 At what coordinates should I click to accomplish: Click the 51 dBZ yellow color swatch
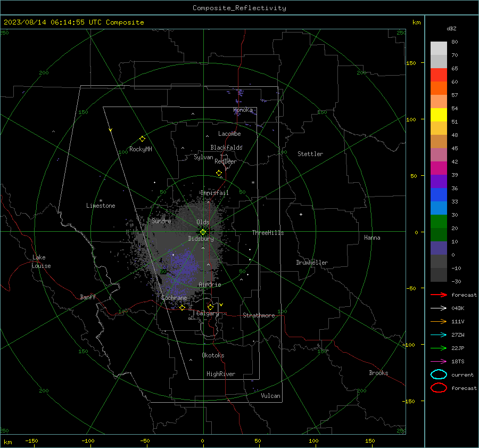point(439,115)
